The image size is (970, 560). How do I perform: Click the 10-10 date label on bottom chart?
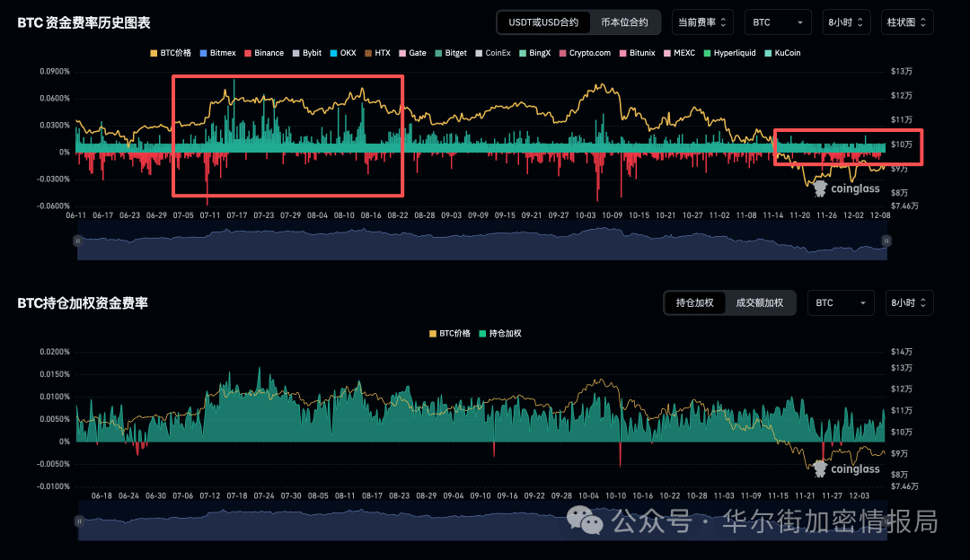click(615, 496)
